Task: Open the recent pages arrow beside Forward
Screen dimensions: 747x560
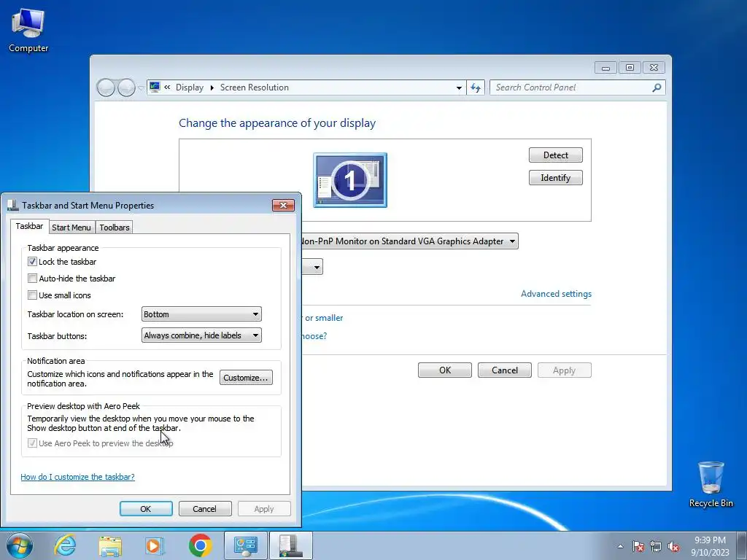Action: click(x=141, y=88)
